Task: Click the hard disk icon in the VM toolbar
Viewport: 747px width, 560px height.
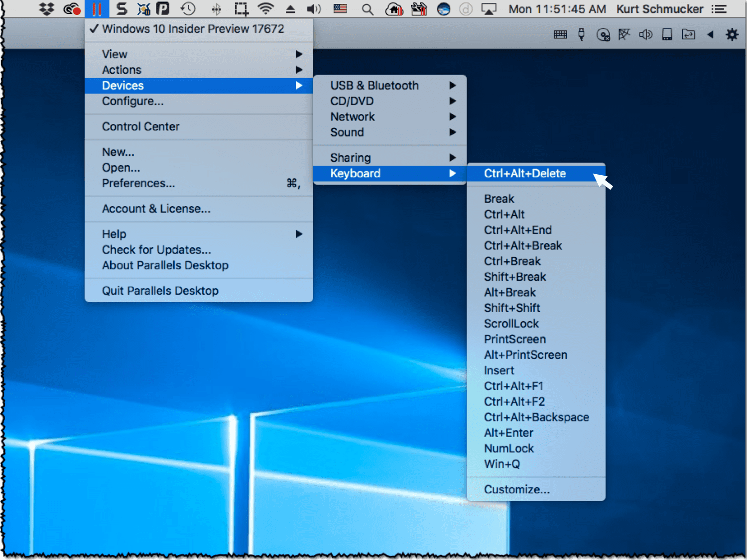Action: pos(667,34)
